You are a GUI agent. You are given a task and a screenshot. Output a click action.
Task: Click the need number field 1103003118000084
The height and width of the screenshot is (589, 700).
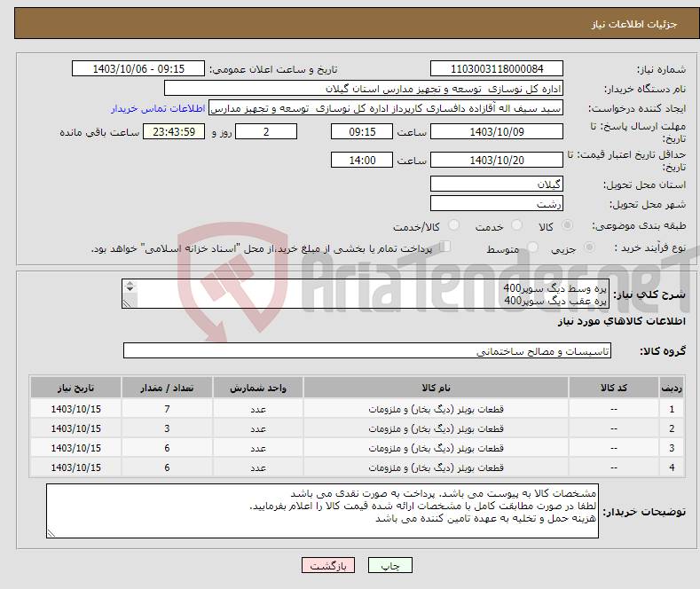point(497,68)
